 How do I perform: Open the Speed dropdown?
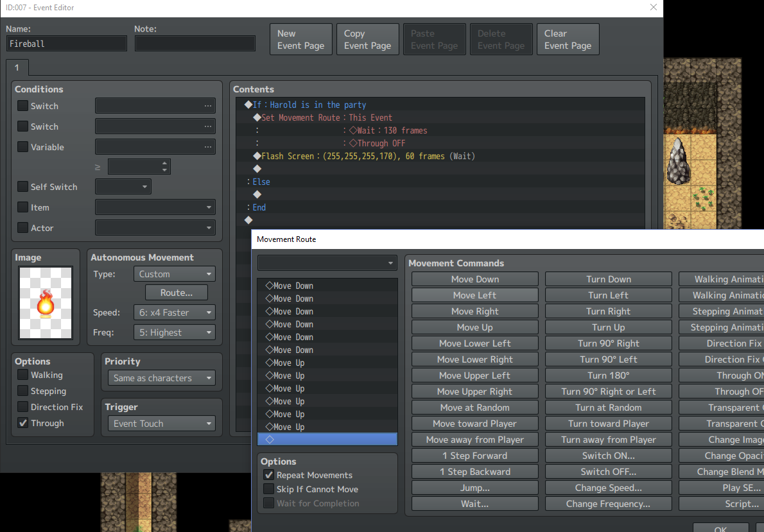[x=175, y=313]
